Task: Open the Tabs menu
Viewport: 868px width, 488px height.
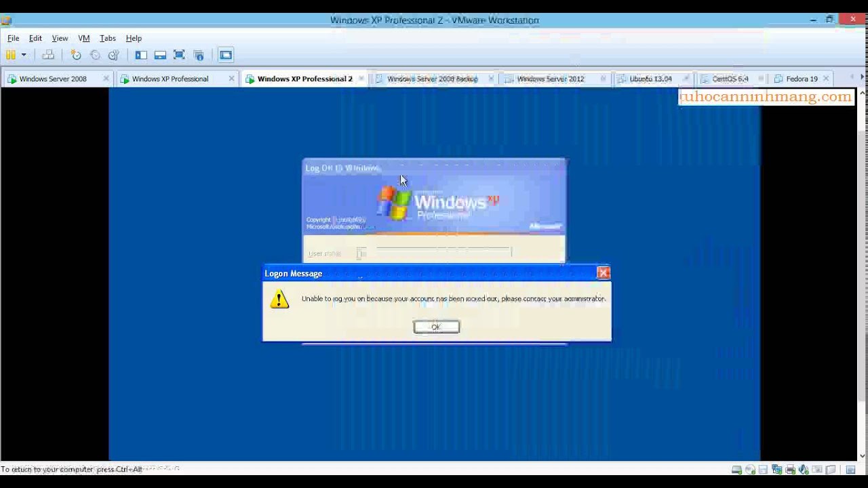Action: pos(108,38)
